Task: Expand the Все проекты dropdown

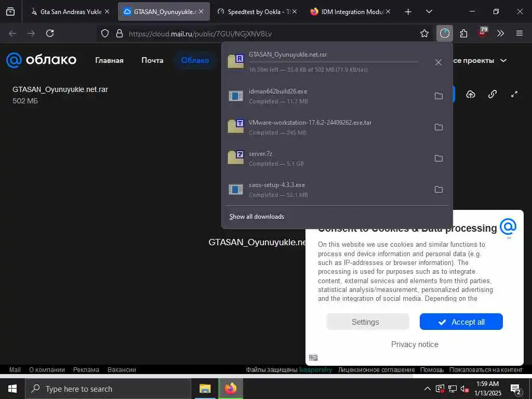Action: coord(480,60)
